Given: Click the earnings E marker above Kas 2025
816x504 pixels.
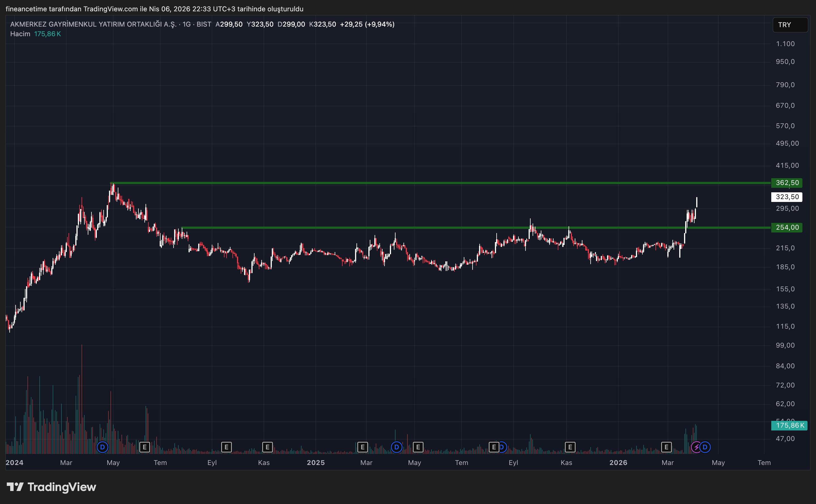Looking at the screenshot, I should click(x=570, y=447).
